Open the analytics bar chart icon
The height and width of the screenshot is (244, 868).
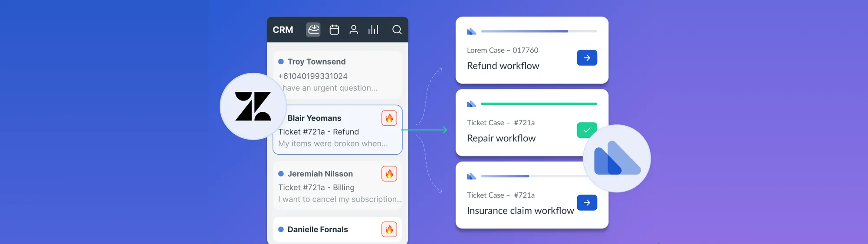click(373, 29)
